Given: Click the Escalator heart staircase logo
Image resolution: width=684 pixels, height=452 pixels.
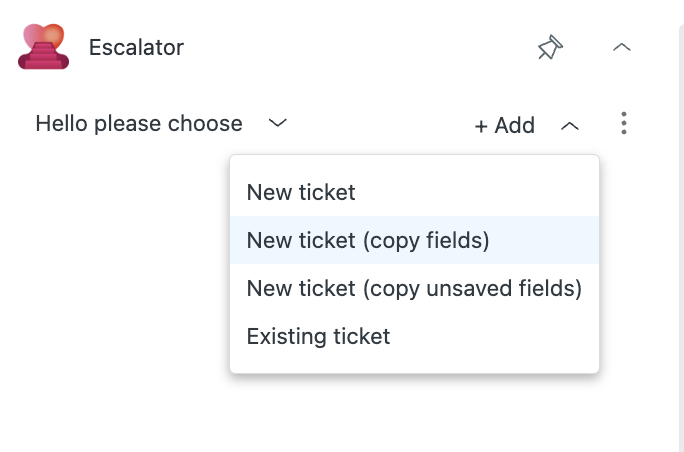Looking at the screenshot, I should (x=43, y=47).
